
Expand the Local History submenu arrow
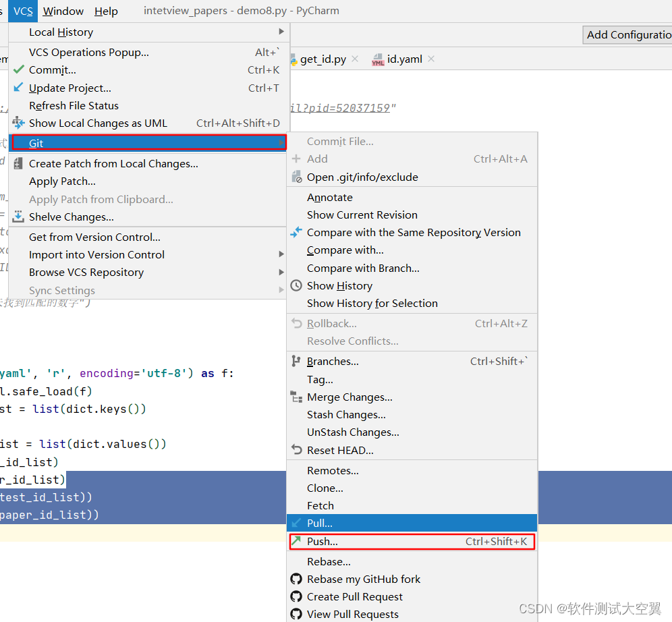coord(281,31)
